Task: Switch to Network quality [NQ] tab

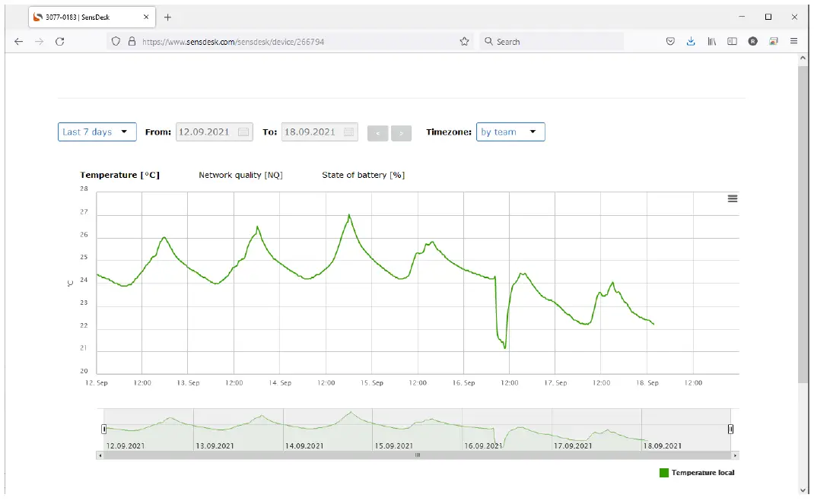Action: [240, 175]
